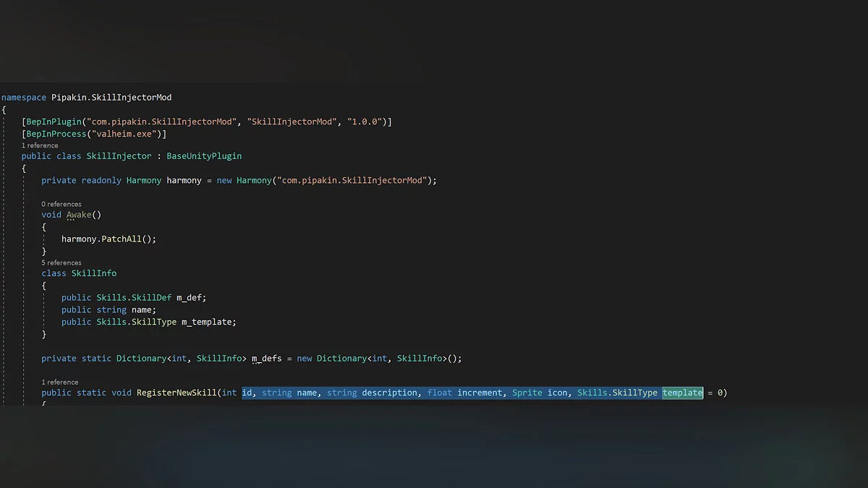Click the 'increment' parameter of RegisterNewSkill
The height and width of the screenshot is (488, 868).
(x=480, y=393)
